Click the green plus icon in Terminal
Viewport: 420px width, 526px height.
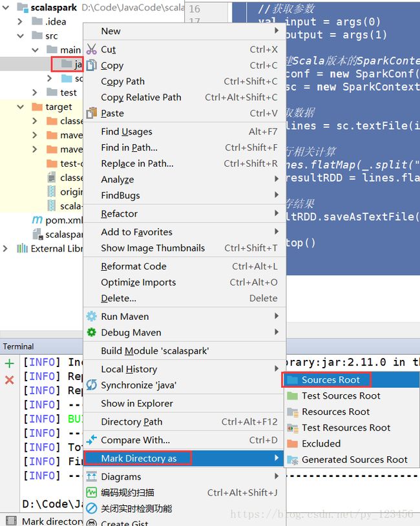point(10,363)
